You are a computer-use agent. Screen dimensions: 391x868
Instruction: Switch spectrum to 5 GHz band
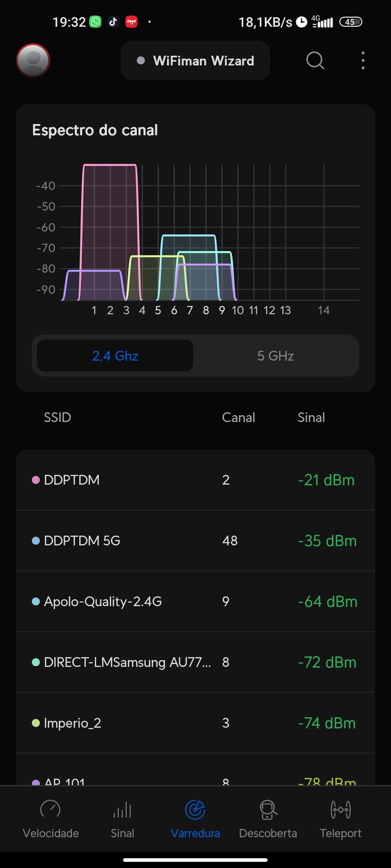tap(276, 356)
